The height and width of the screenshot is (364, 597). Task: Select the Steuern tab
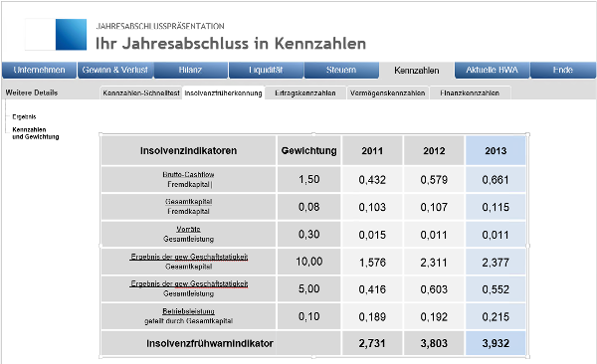pyautogui.click(x=341, y=70)
